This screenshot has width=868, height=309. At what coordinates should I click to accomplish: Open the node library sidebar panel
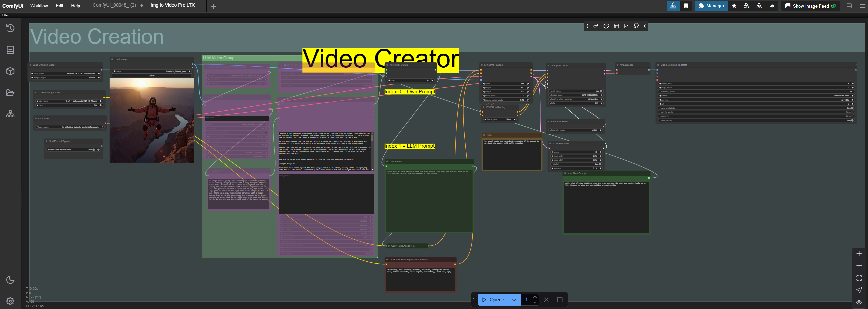10,50
